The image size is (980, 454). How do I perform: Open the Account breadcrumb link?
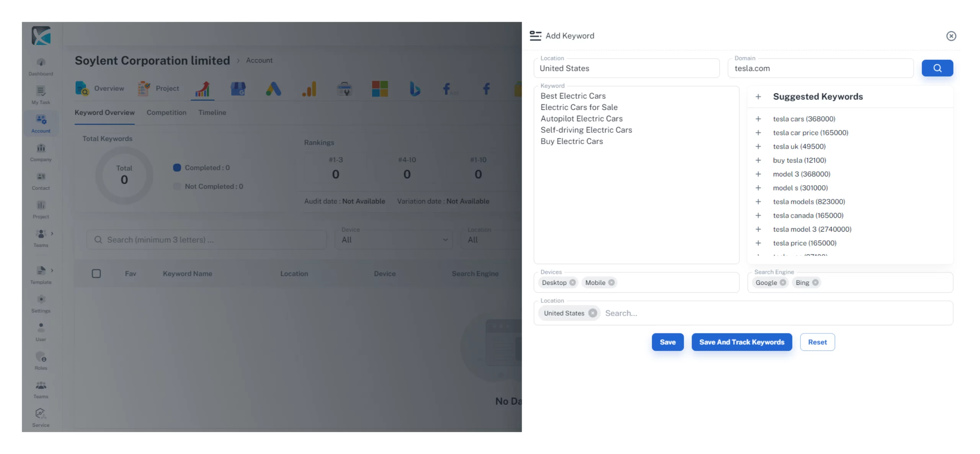pyautogui.click(x=259, y=60)
